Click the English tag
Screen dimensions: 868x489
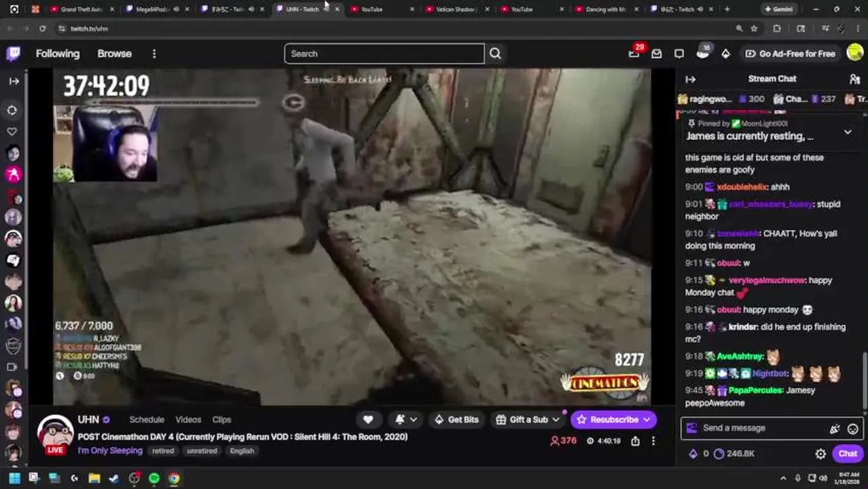[x=242, y=451]
